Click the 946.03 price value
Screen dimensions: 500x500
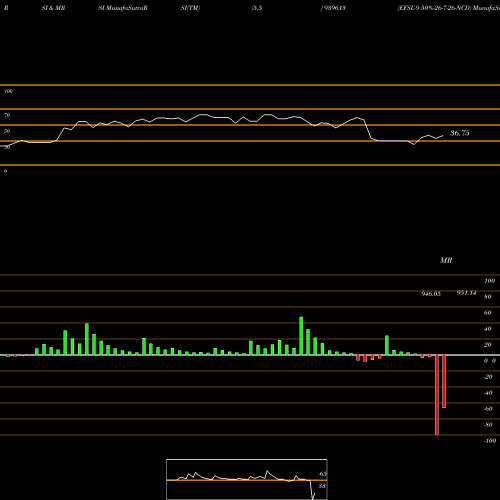[431, 294]
